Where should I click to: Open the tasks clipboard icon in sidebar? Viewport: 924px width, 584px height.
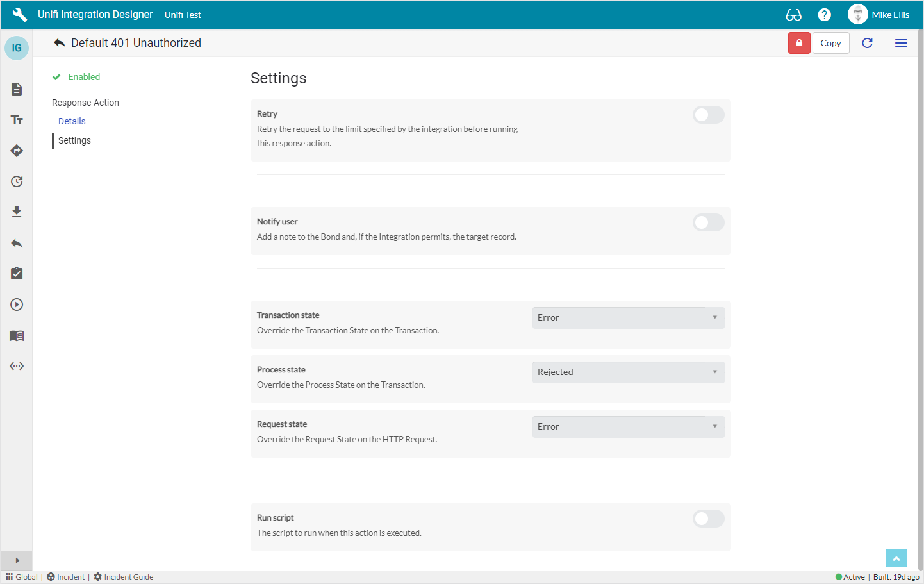click(17, 273)
